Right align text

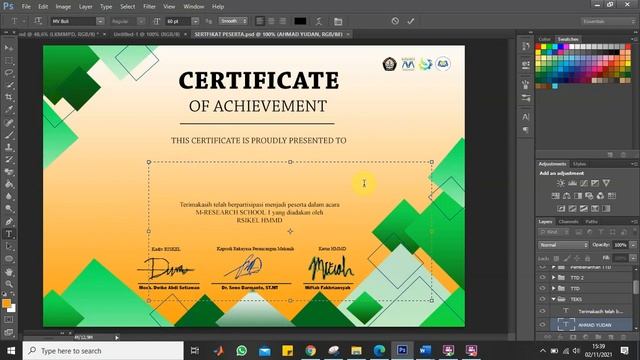pos(282,21)
